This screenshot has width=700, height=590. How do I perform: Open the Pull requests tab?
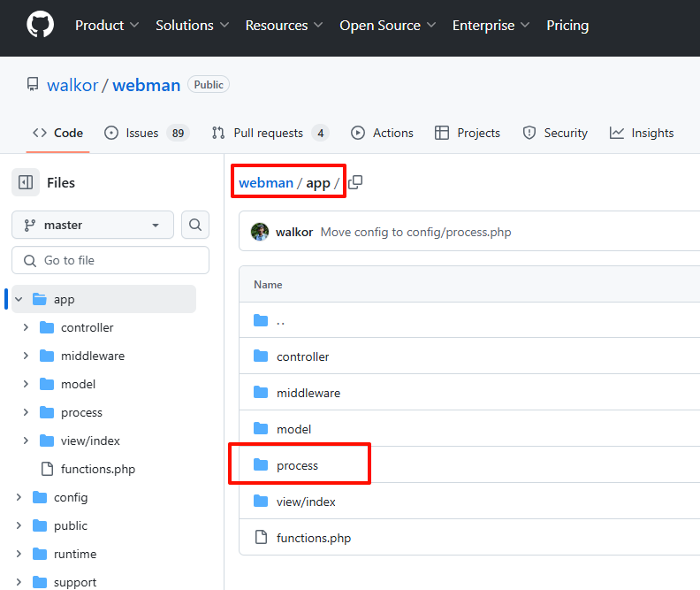click(270, 133)
